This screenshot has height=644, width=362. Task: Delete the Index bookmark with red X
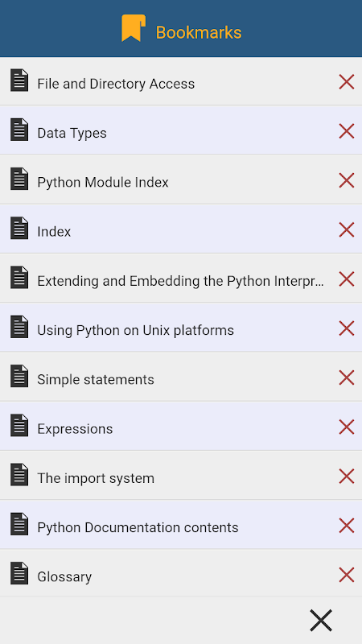(347, 229)
